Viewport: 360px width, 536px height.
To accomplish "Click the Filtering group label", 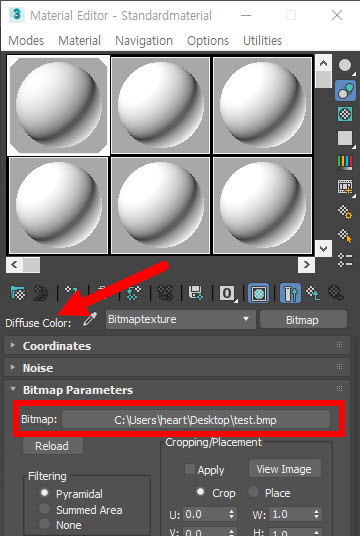I will [x=47, y=476].
